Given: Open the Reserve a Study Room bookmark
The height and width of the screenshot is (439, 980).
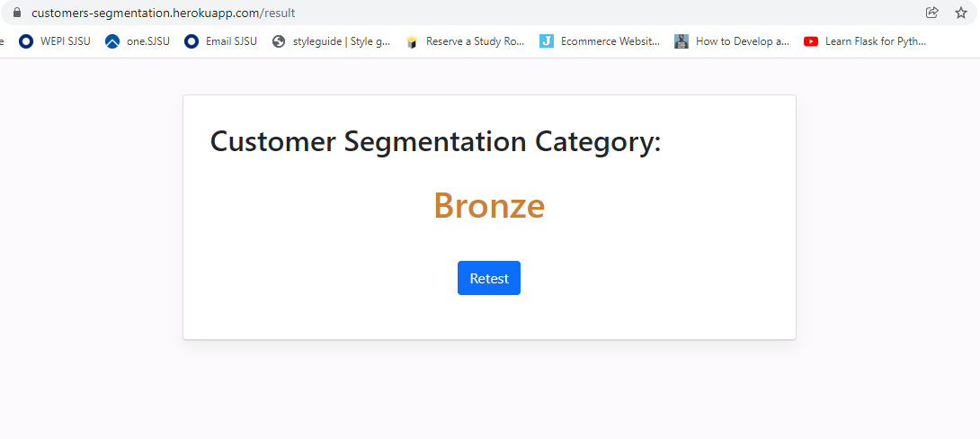Looking at the screenshot, I should pos(465,41).
